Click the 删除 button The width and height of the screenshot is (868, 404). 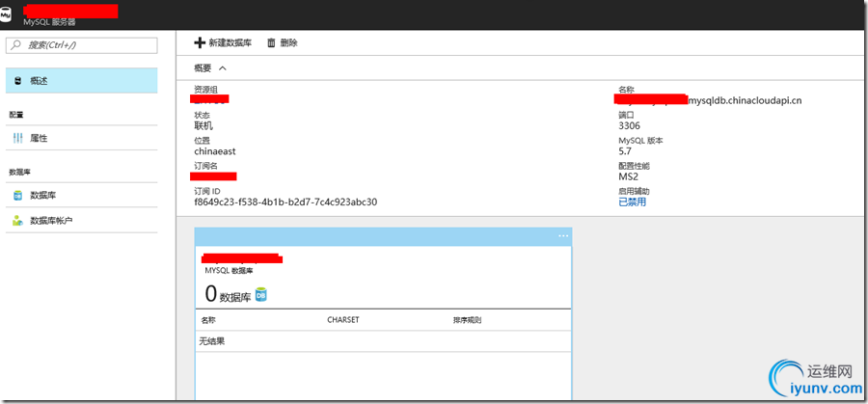pyautogui.click(x=283, y=42)
